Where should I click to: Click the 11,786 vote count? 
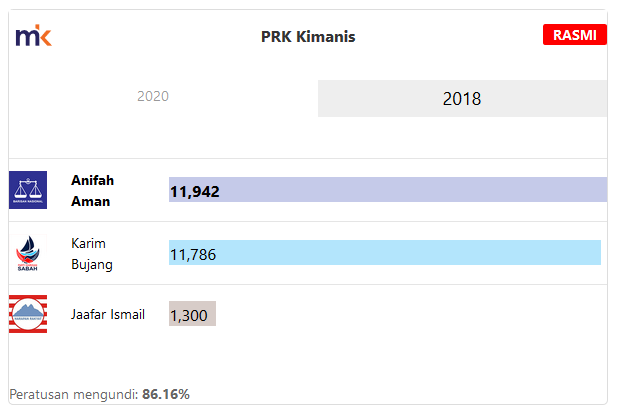pos(193,254)
